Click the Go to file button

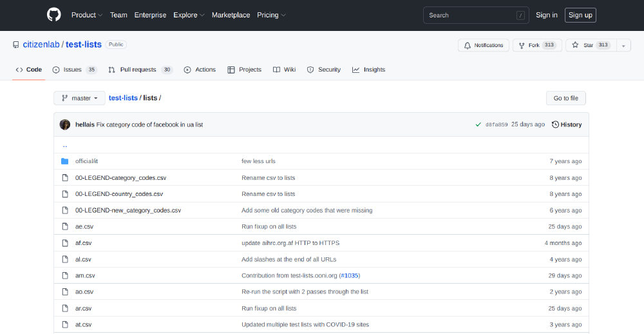(x=565, y=98)
